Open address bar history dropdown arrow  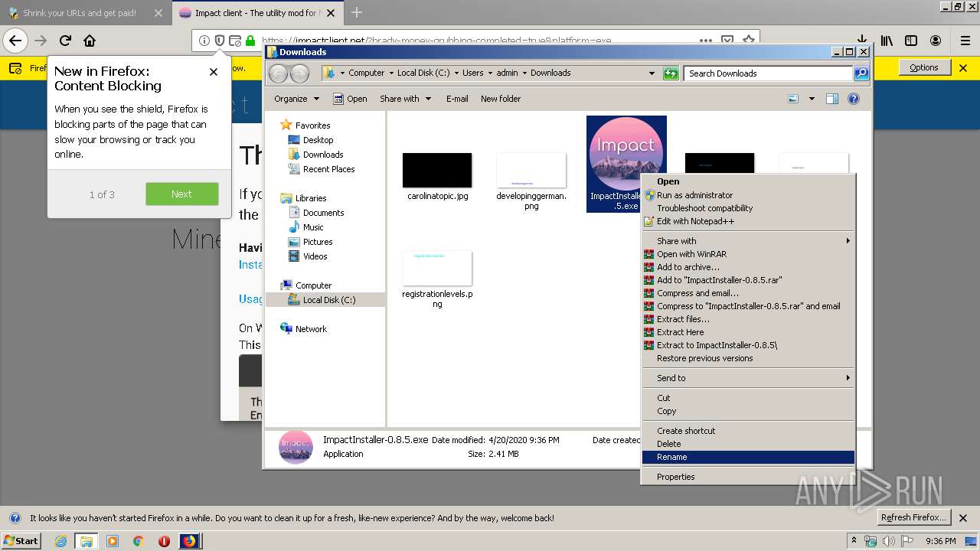pyautogui.click(x=652, y=73)
